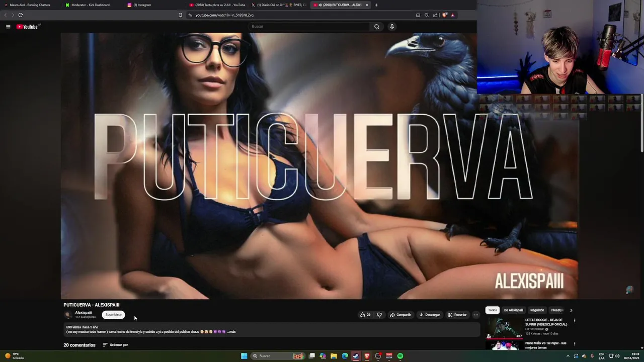Select the Freestyle filter chip
644x362 pixels.
click(x=556, y=310)
